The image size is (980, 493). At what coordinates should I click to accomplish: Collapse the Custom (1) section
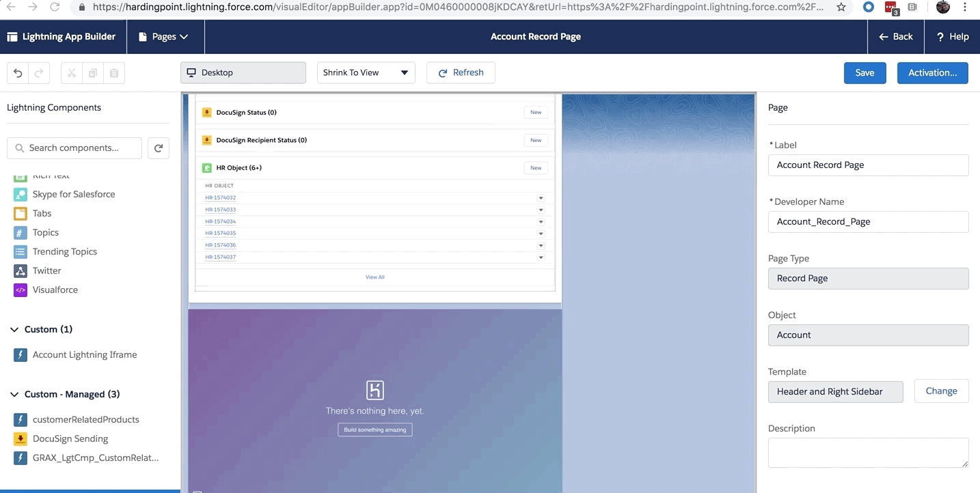[14, 330]
